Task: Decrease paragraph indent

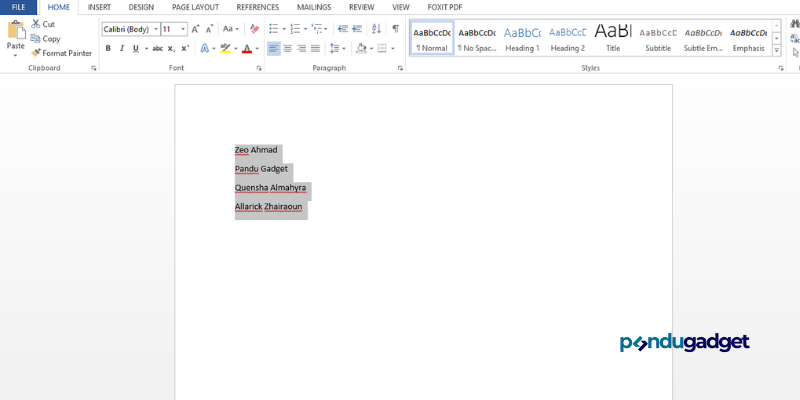Action: tap(343, 29)
